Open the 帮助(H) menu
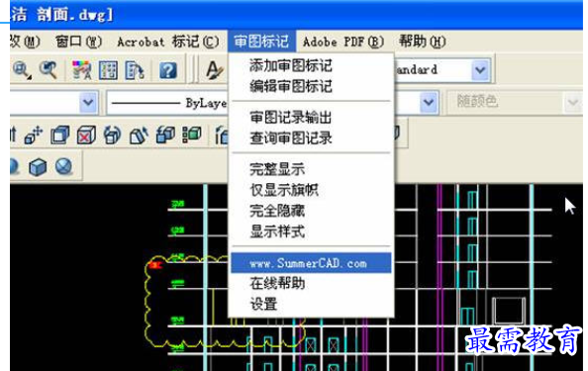 pyautogui.click(x=422, y=42)
